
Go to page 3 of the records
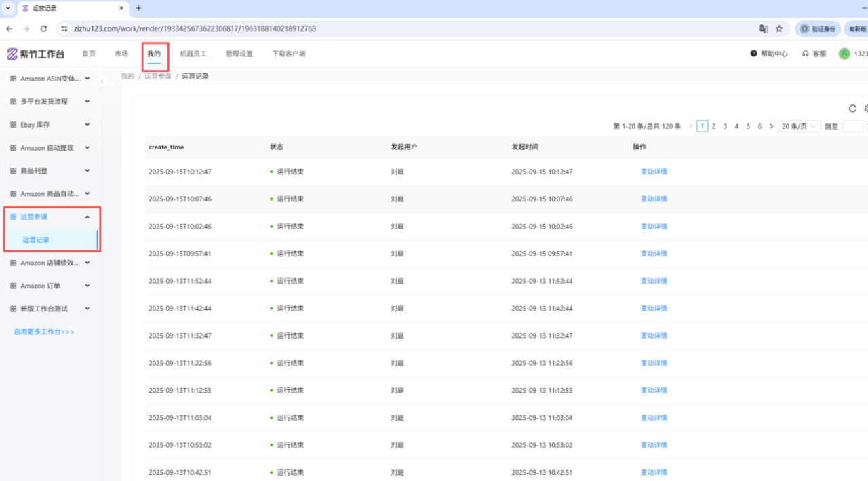pos(725,126)
